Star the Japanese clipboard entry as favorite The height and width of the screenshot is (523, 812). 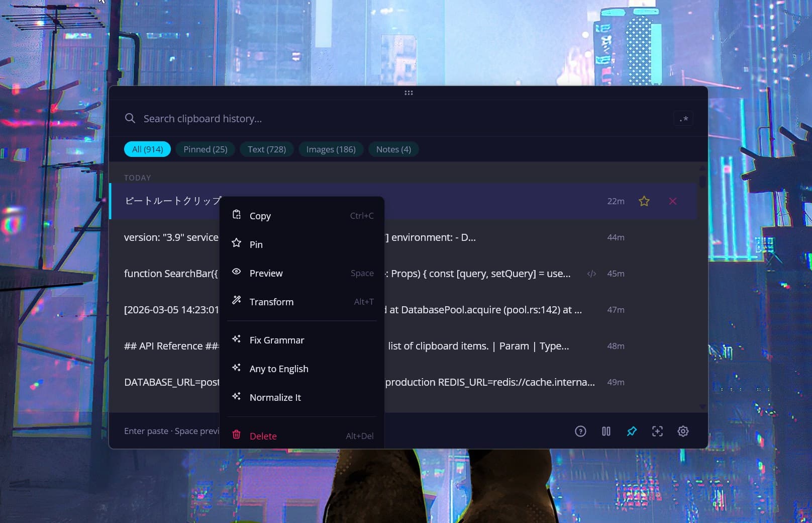coord(644,201)
